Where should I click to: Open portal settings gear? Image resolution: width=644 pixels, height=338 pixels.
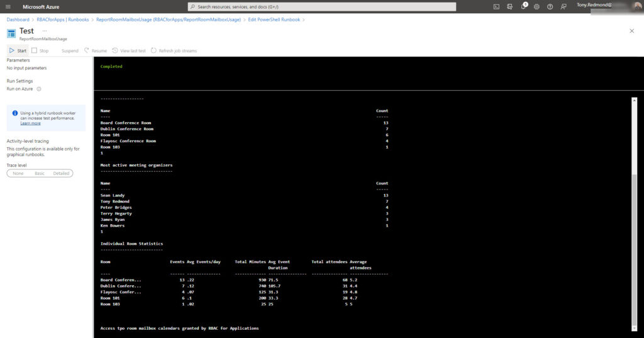click(x=536, y=6)
